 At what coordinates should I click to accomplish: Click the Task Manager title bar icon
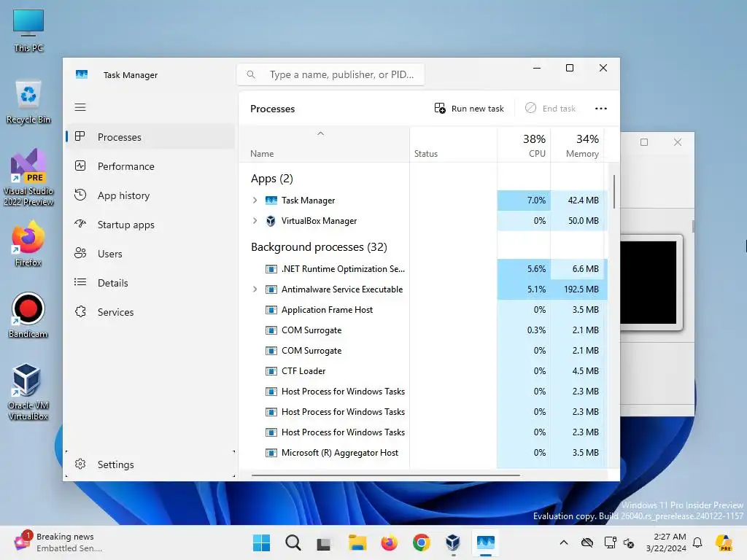click(x=82, y=74)
